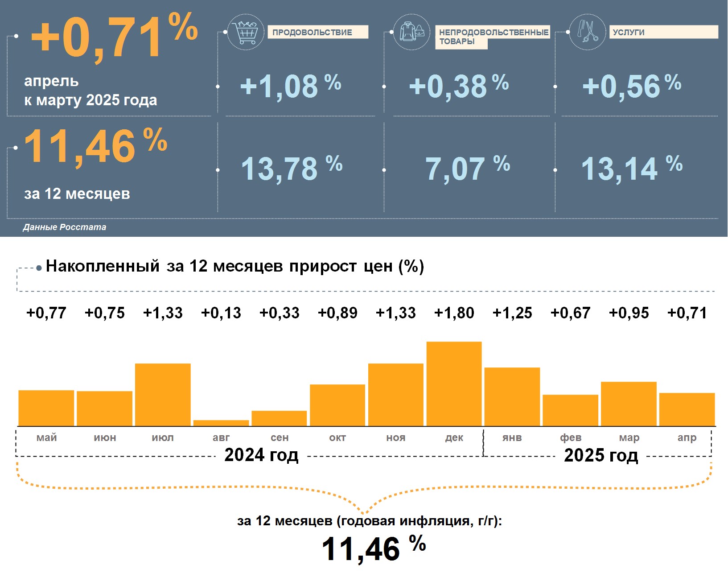The width and height of the screenshot is (728, 573).
Task: Click the comb and scissors services icon
Action: (588, 32)
